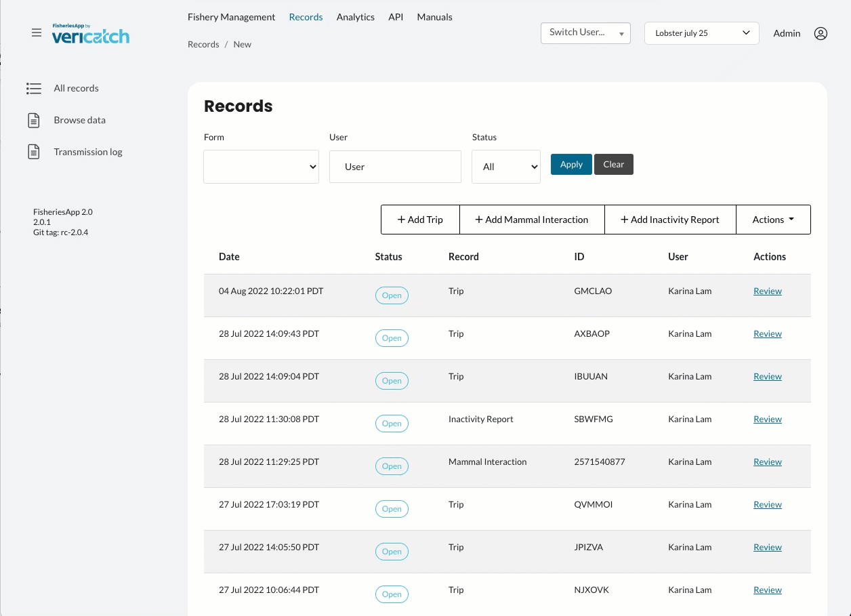The height and width of the screenshot is (616, 851).
Task: Expand the Actions dropdown button
Action: pyautogui.click(x=772, y=220)
